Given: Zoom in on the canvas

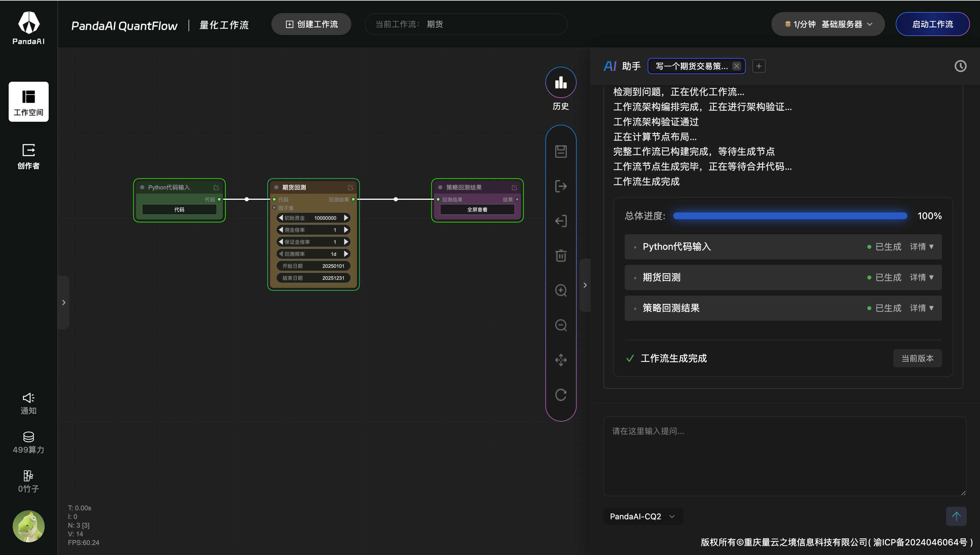Looking at the screenshot, I should click(561, 291).
